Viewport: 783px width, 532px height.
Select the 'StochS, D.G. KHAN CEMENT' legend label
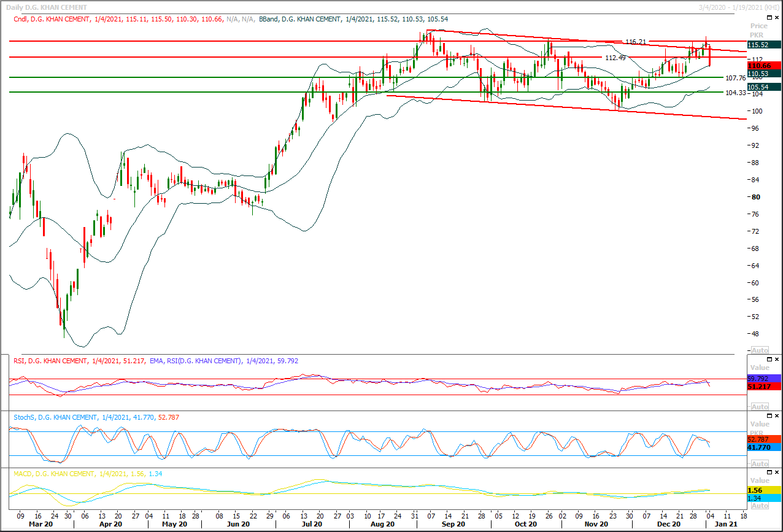click(55, 417)
